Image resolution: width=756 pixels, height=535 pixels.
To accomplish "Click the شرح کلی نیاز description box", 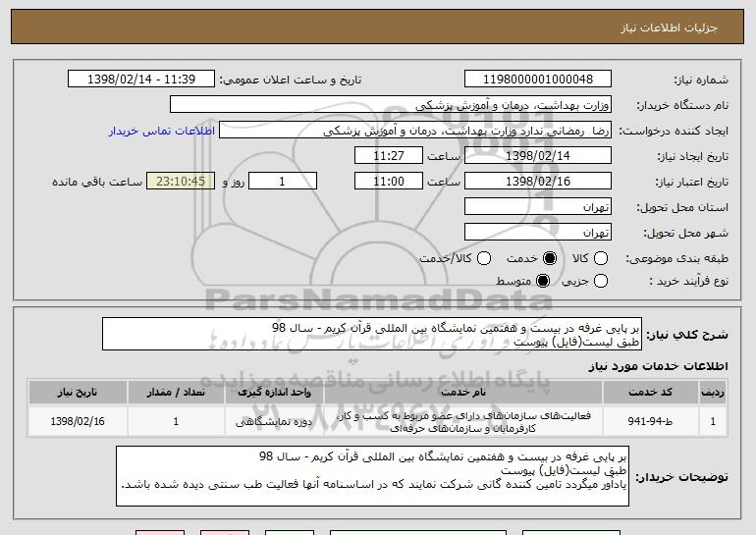I will [x=372, y=334].
